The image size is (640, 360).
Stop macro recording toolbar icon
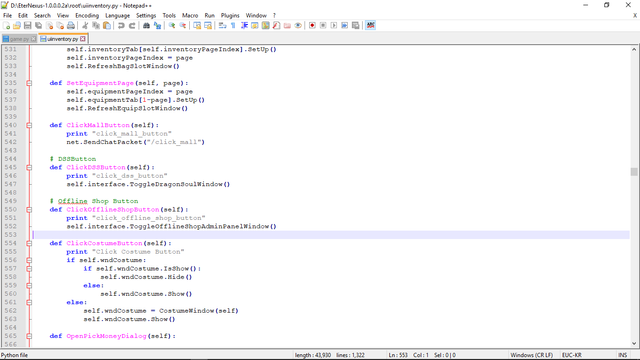[323, 25]
